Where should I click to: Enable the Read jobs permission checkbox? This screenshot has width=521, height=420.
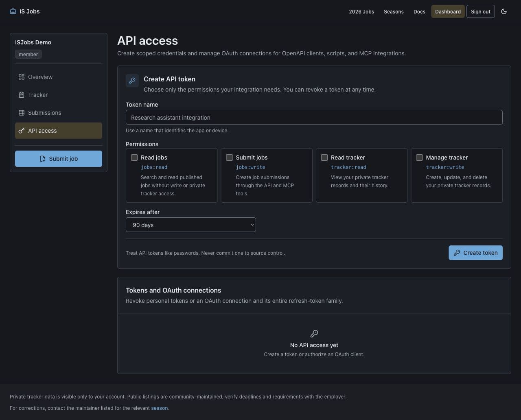click(134, 157)
